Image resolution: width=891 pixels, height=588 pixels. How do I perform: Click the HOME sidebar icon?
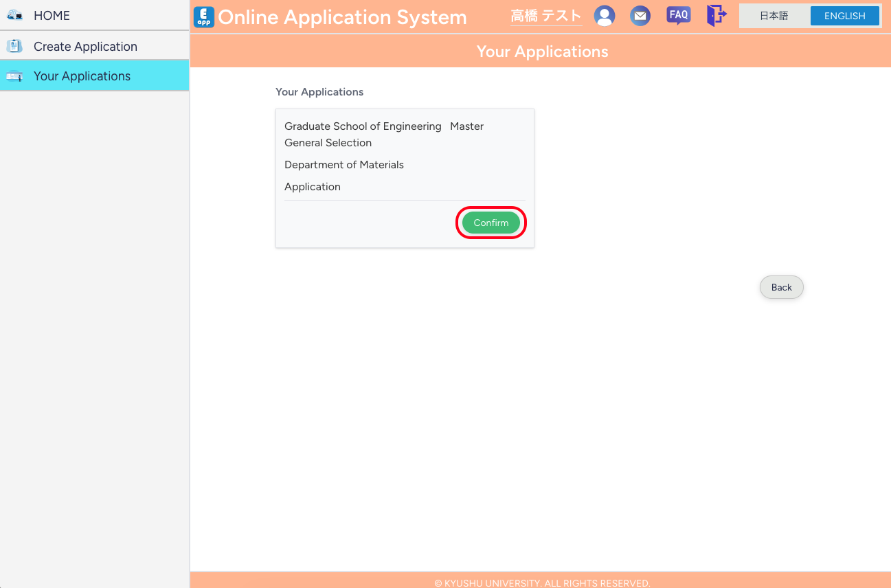(14, 14)
